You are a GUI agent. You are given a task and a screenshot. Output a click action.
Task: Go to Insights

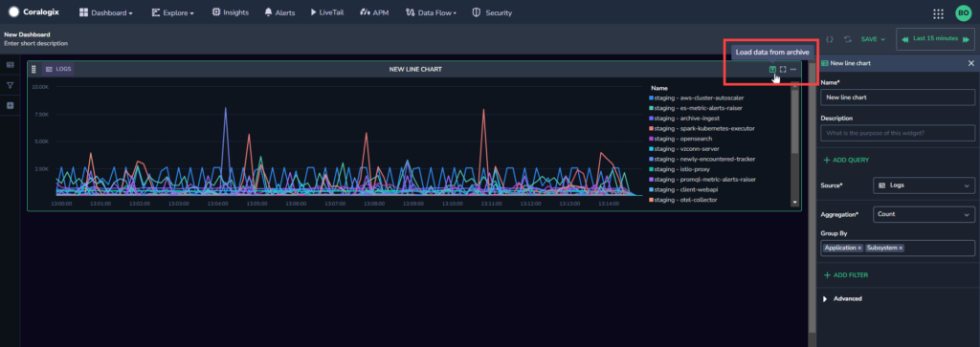pos(230,12)
